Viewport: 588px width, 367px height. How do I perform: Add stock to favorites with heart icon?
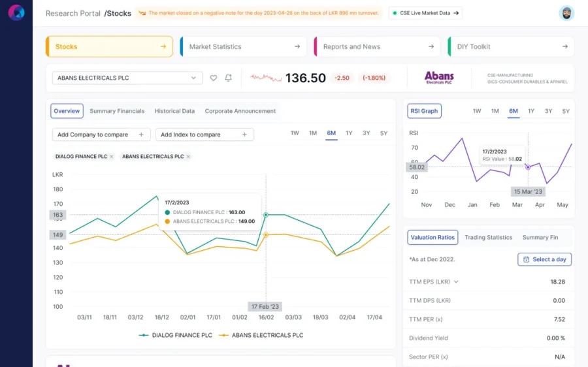click(x=214, y=78)
